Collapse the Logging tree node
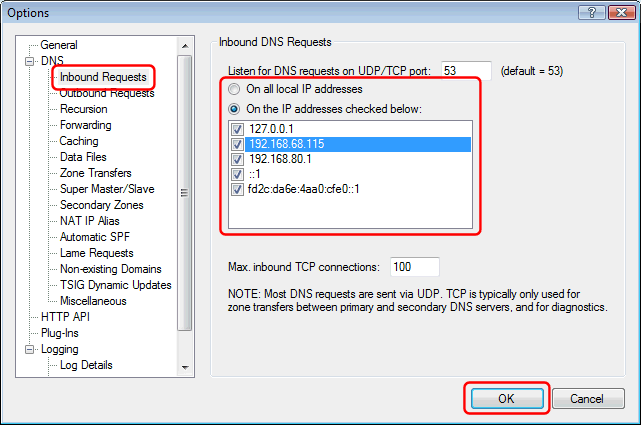641x425 pixels. click(x=30, y=349)
